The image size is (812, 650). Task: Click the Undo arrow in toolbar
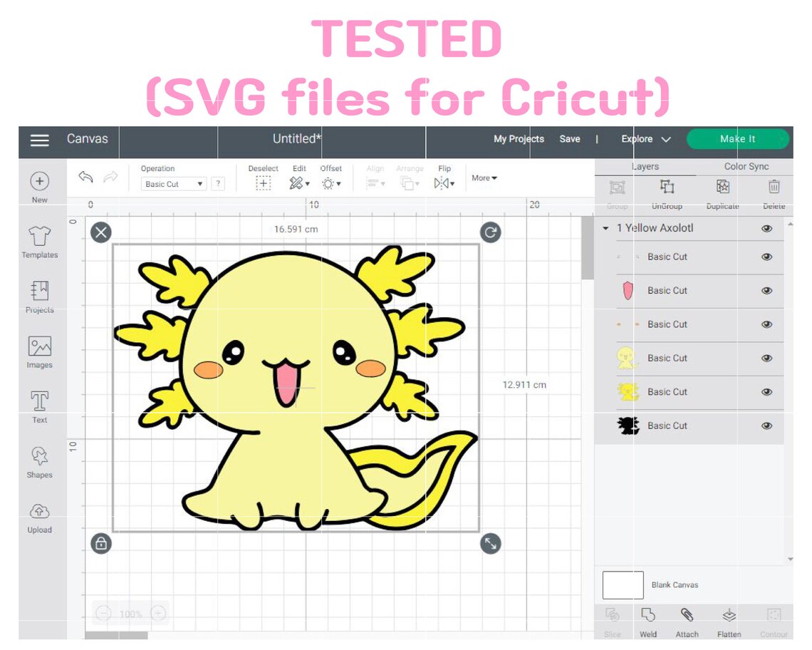tap(85, 177)
